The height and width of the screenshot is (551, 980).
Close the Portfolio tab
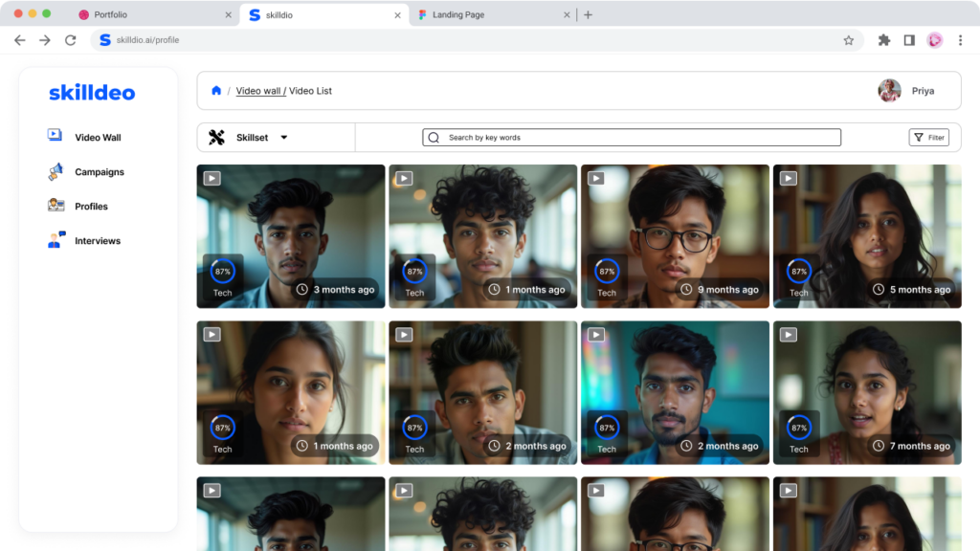[228, 15]
